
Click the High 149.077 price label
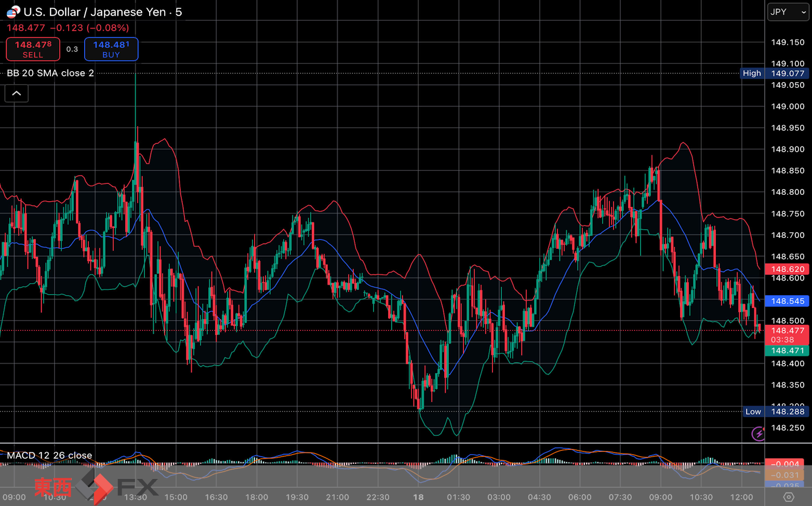click(x=774, y=73)
